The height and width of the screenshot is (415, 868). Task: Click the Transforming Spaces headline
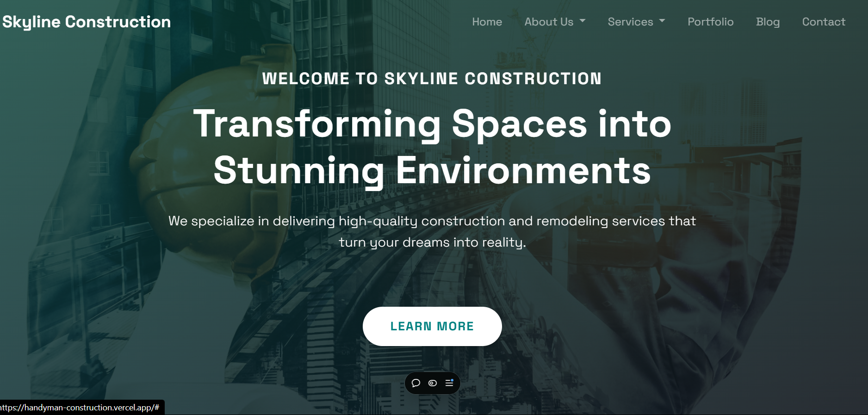click(x=432, y=124)
